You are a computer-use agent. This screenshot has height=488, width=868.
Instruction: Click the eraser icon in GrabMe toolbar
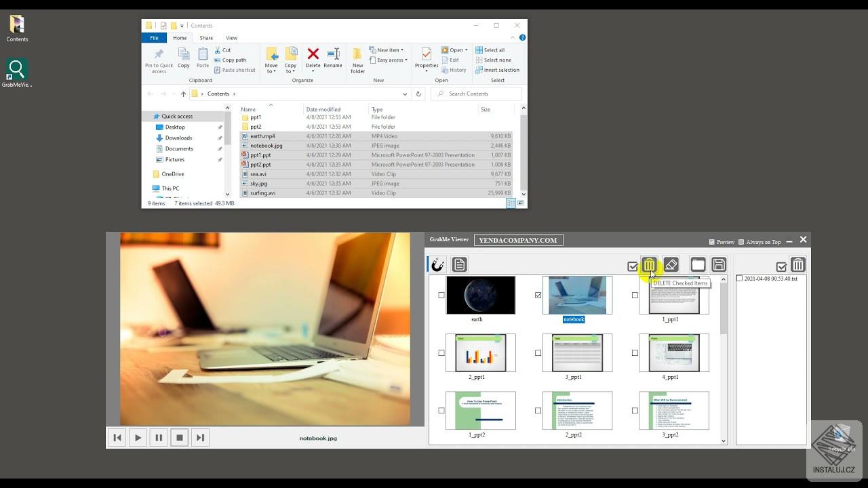[x=671, y=265]
